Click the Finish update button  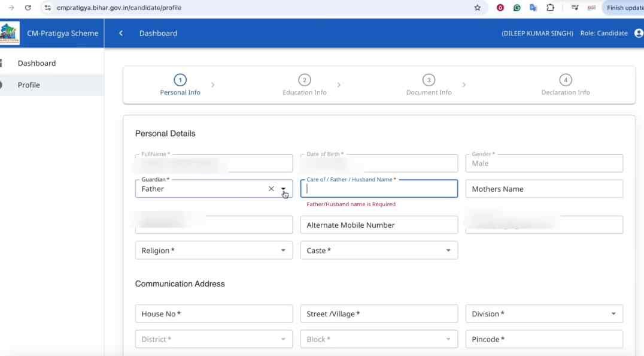624,8
